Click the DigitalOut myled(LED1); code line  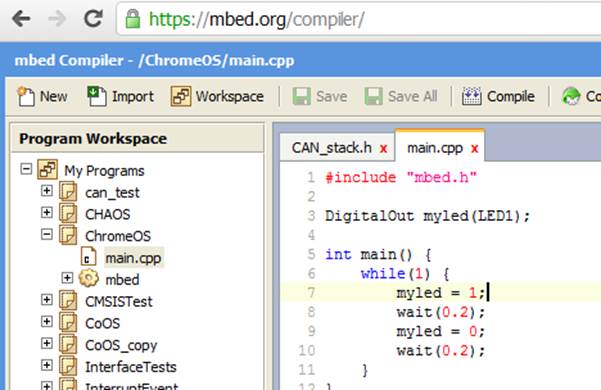click(x=427, y=216)
